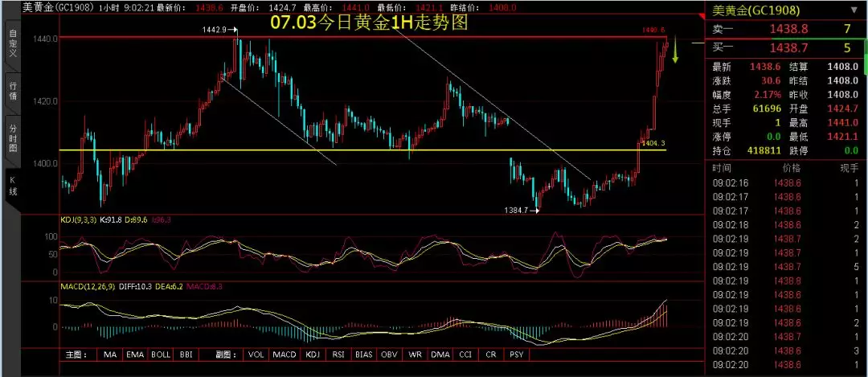Select the 持仓 value 418811

[x=764, y=150]
